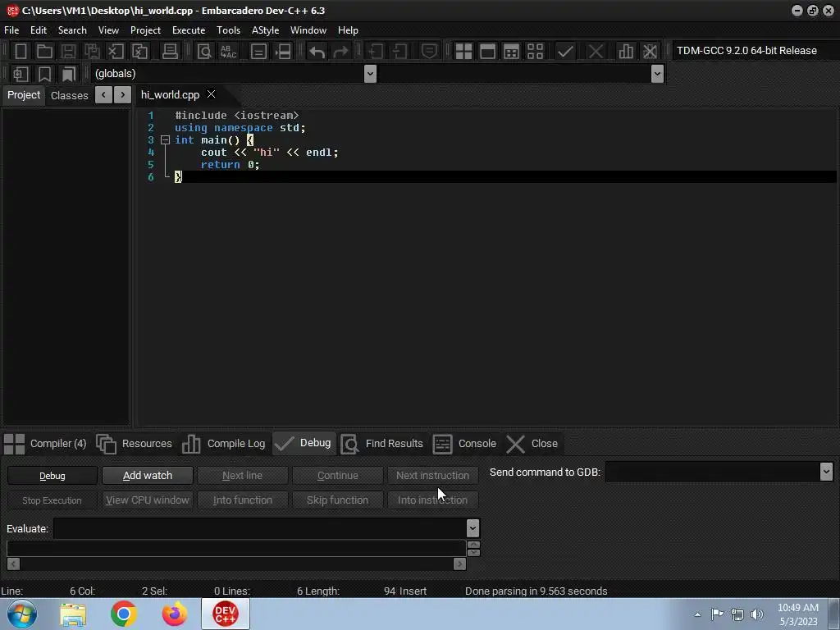Open the AStyle menu
Screen dimensions: 840x630
[x=265, y=30]
